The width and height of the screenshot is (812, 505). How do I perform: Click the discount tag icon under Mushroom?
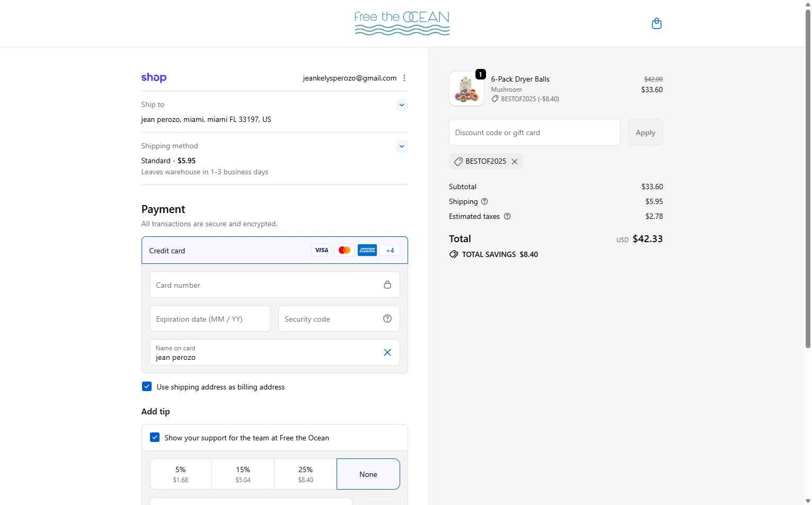point(495,99)
